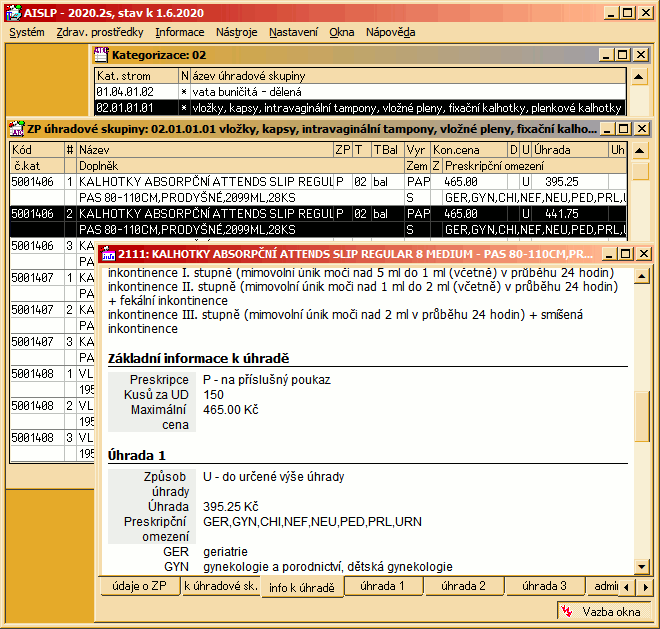660x629 pixels.
Task: Select row 02.01.01.01 vložky, kapsy category
Action: [x=360, y=108]
